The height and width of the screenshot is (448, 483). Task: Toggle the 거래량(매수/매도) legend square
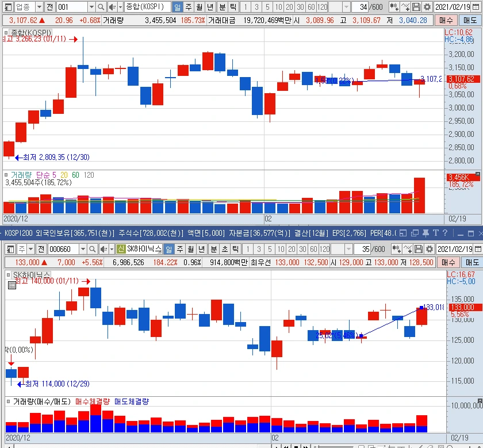point(8,401)
